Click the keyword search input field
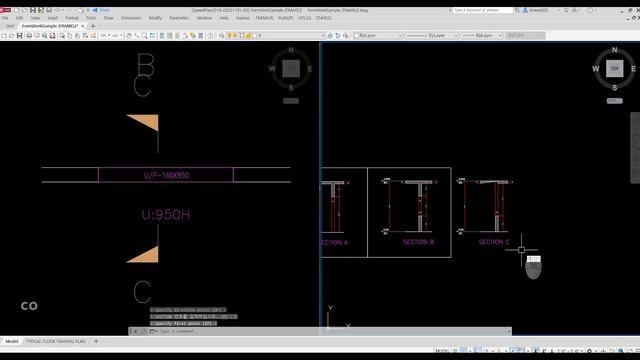640x360 pixels. (x=482, y=10)
